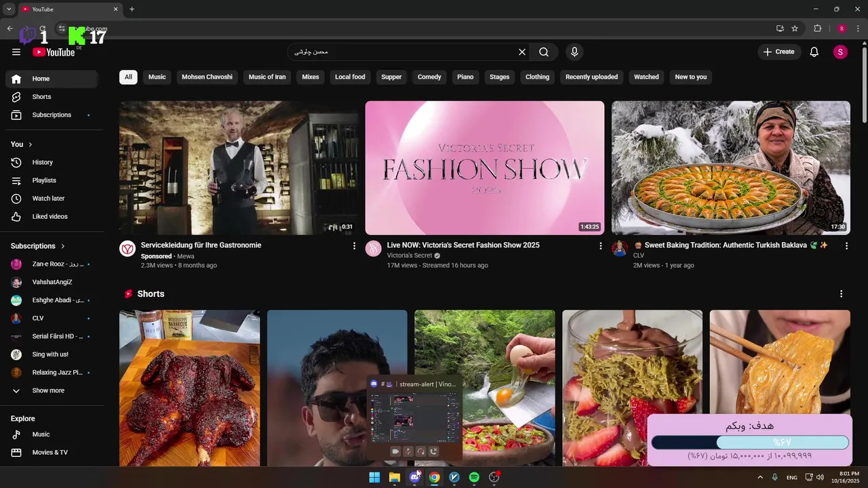Select the New to you filter chip
Image resolution: width=868 pixels, height=488 pixels.
pyautogui.click(x=691, y=77)
